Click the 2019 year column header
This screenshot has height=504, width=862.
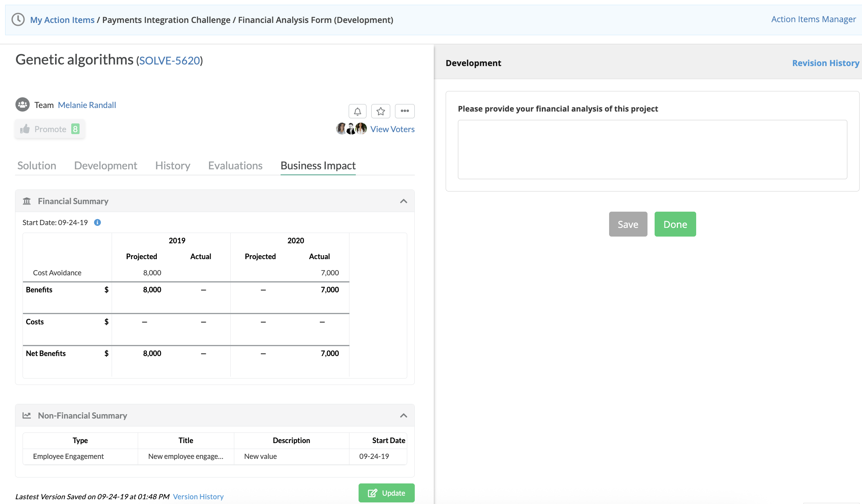click(x=177, y=241)
